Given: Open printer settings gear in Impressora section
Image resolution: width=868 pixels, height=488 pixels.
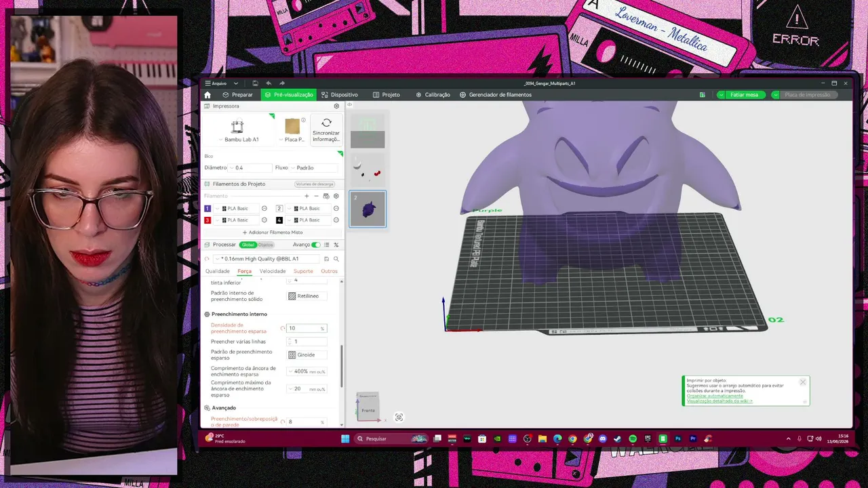Looking at the screenshot, I should pyautogui.click(x=336, y=106).
